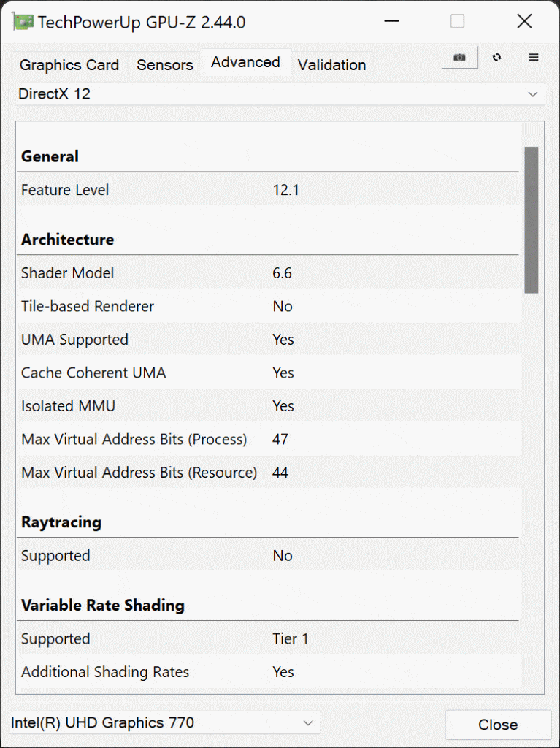Click the Raytracing Supported row

coord(268,555)
